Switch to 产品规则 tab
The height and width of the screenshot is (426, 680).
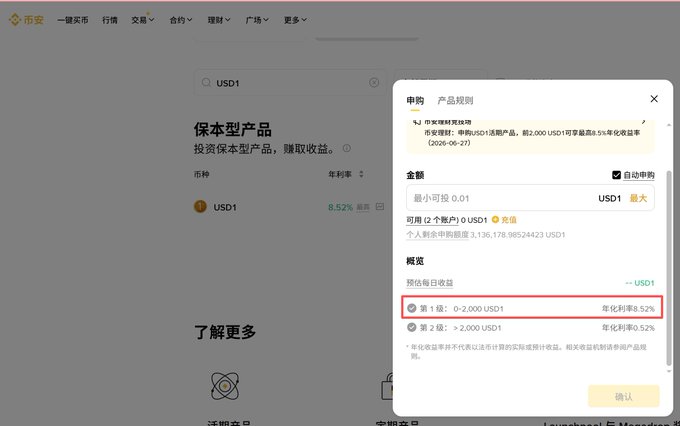click(x=455, y=101)
